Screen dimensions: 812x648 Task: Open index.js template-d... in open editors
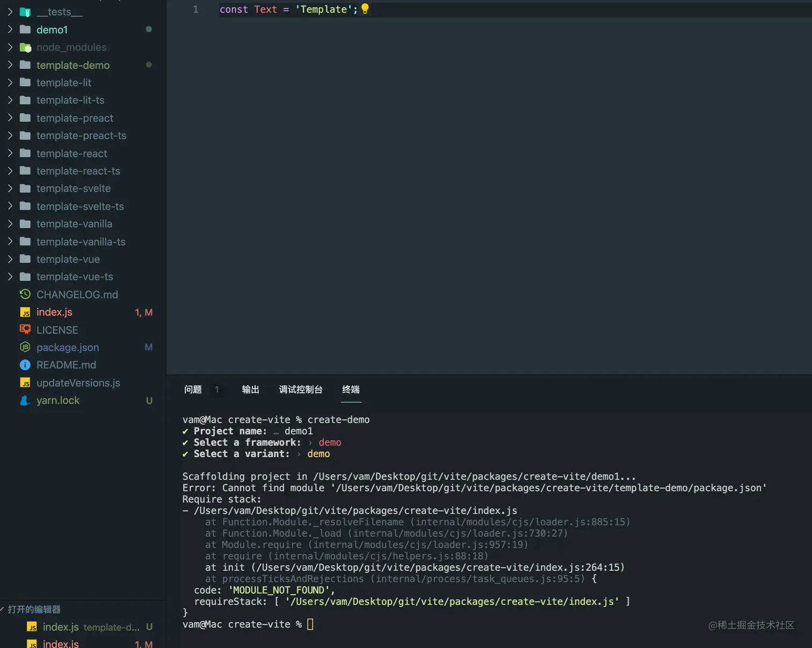(83, 627)
